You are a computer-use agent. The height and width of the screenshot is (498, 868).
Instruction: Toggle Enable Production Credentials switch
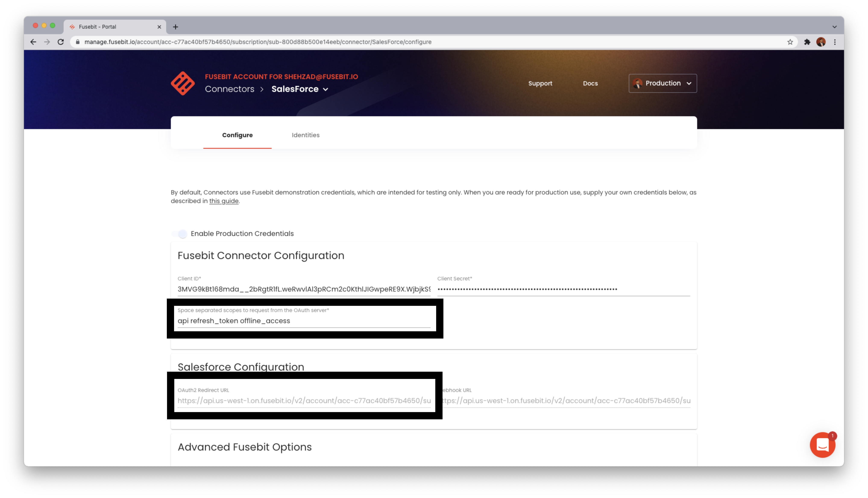[180, 234]
